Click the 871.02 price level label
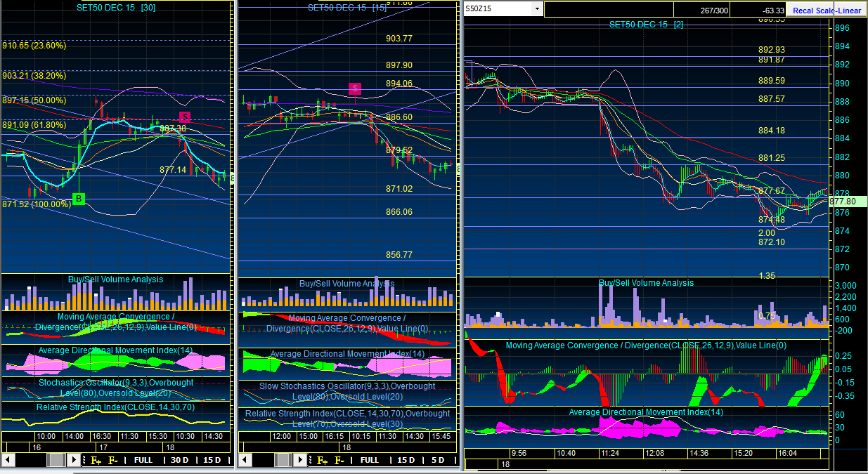This screenshot has width=868, height=474. tap(399, 189)
